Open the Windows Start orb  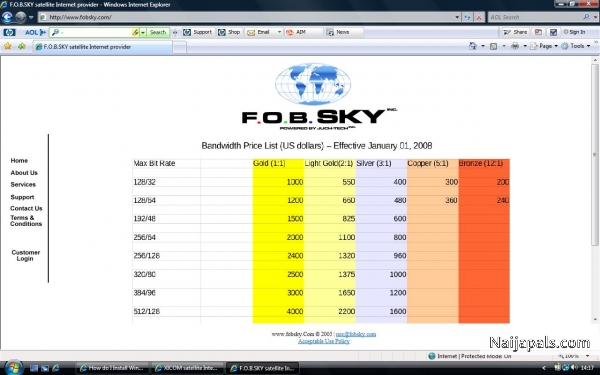tap(12, 368)
